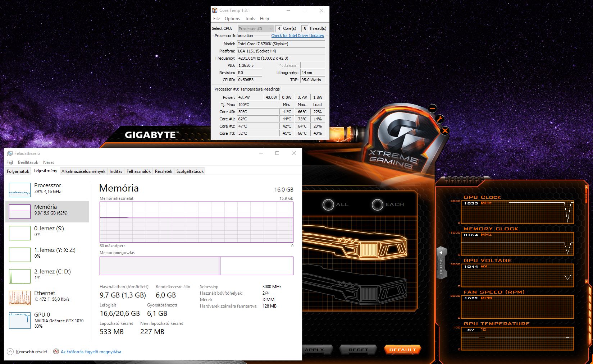Click the Power value 43.7W
Screen dimensions: 593x364
(250, 97)
